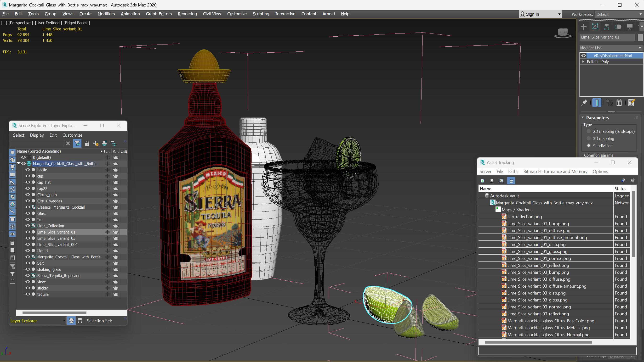Open the Sign In dropdown arrow
The image size is (644, 362).
coord(559,14)
